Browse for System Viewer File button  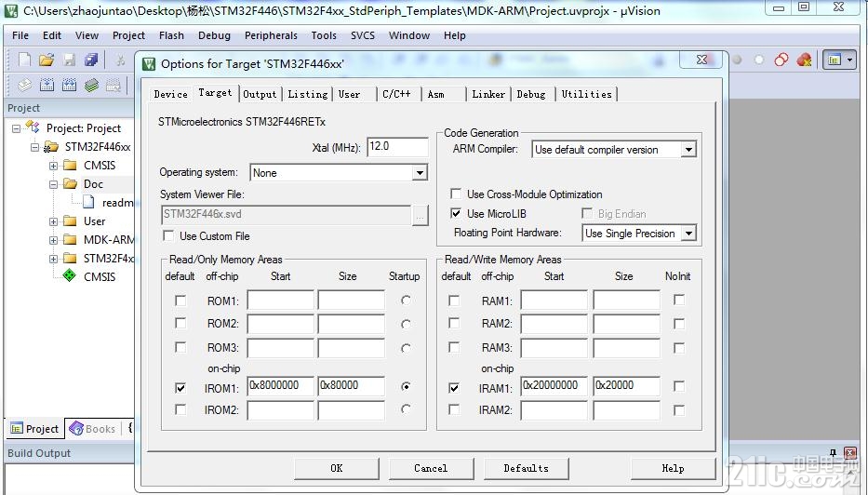pyautogui.click(x=421, y=215)
